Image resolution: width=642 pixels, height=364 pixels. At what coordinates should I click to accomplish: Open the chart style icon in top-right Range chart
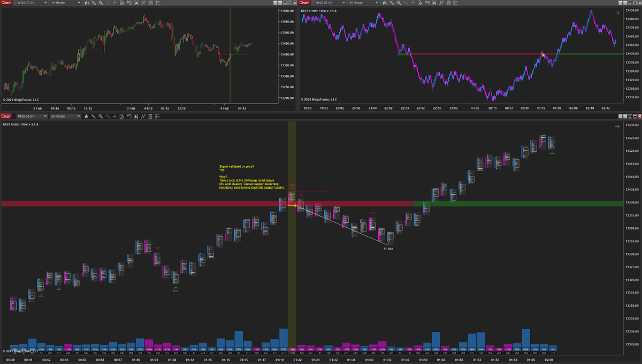pyautogui.click(x=385, y=3)
